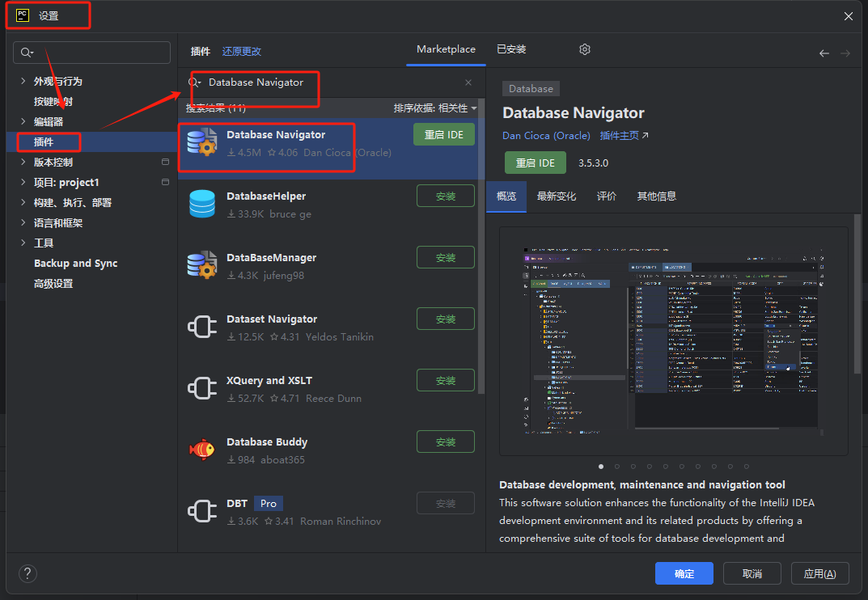Install the Dataset Navigator plugin

pyautogui.click(x=446, y=319)
